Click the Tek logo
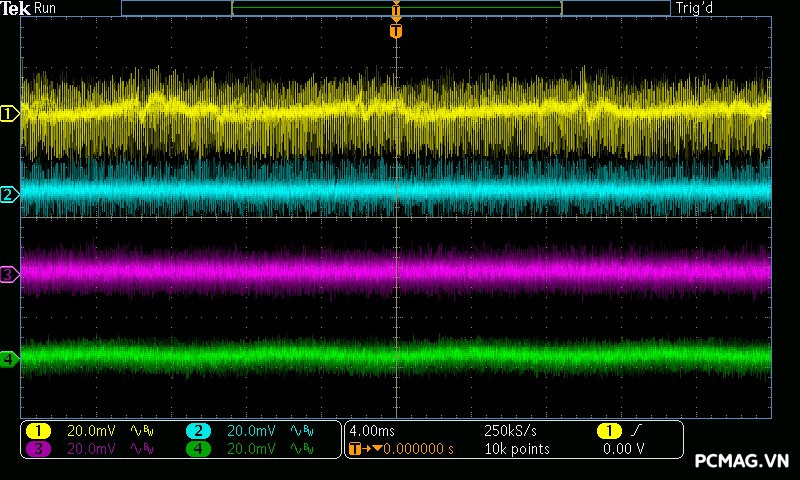This screenshot has width=800, height=480. click(17, 9)
